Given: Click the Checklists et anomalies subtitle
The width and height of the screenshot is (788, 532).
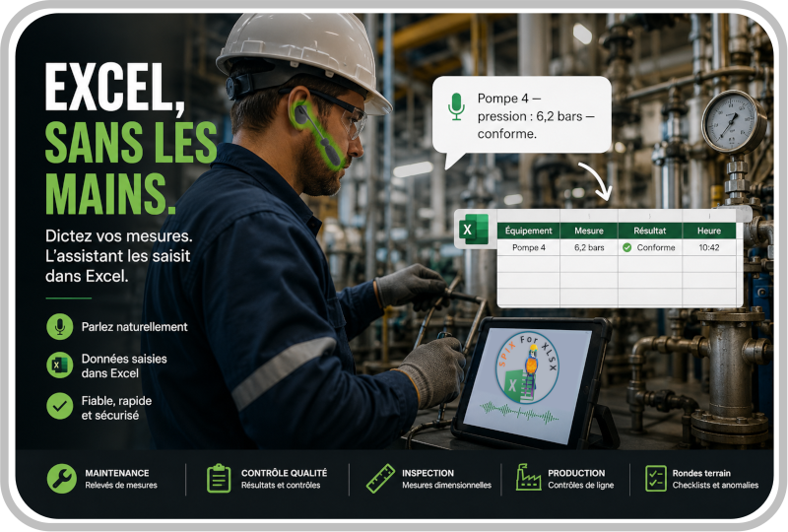Looking at the screenshot, I should pos(716,485).
